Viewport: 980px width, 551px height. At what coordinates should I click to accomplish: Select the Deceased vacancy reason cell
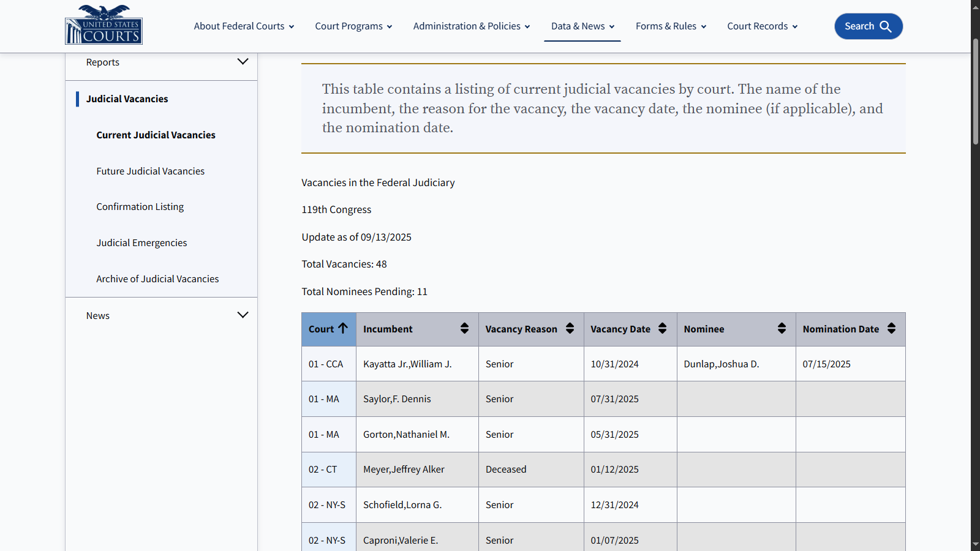point(531,470)
